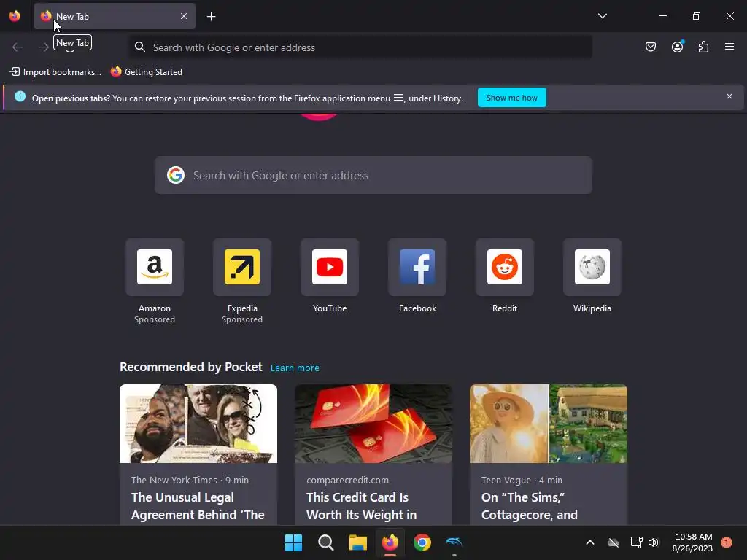The image size is (747, 560).
Task: Open the comparecredit.com credit card thumbnail
Action: point(373,424)
